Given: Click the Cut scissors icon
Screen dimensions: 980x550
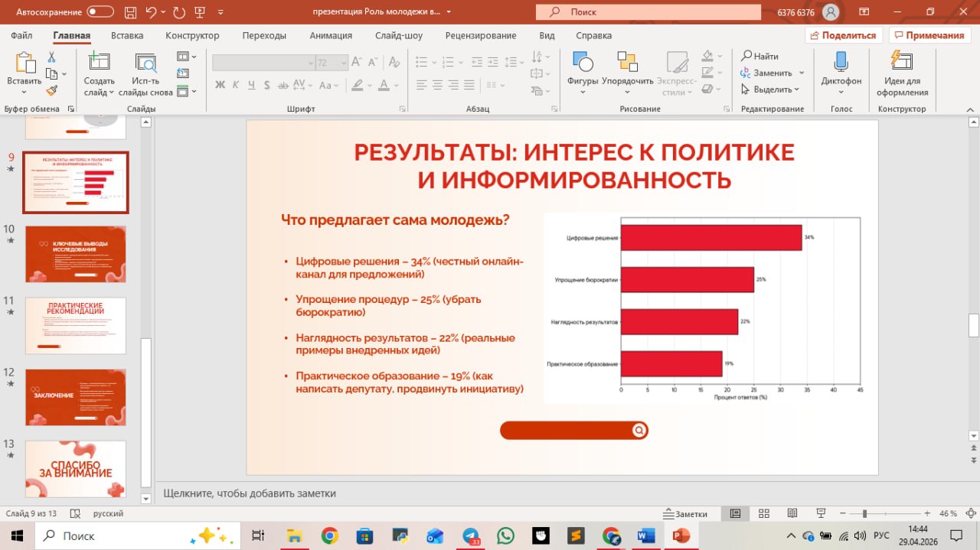Looking at the screenshot, I should coord(52,57).
